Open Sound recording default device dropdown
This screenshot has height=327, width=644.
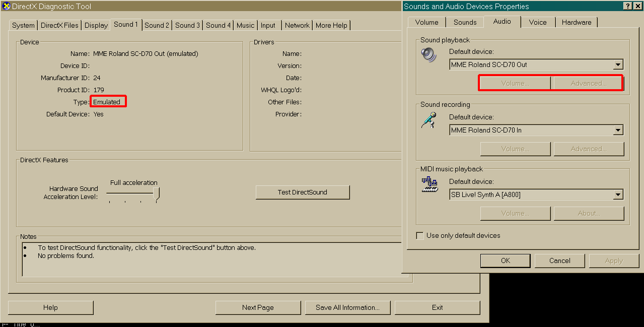(618, 130)
